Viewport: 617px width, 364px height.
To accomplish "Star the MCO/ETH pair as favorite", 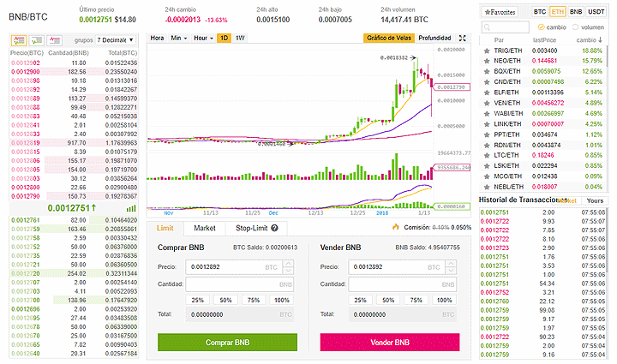I will [487, 176].
